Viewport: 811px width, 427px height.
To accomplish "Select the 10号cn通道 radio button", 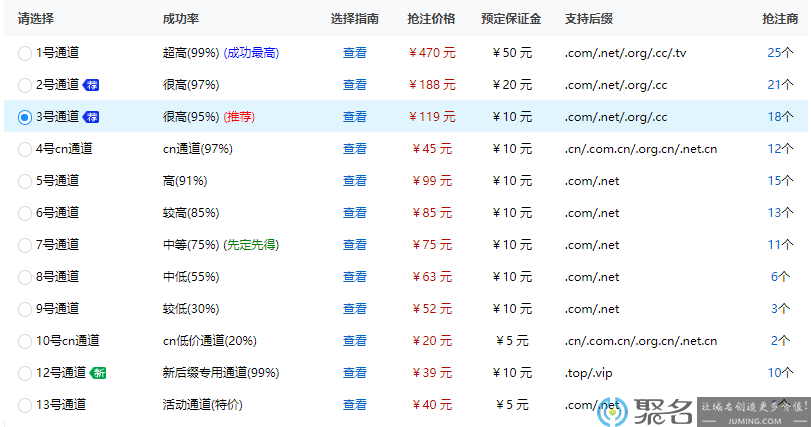I will [25, 341].
